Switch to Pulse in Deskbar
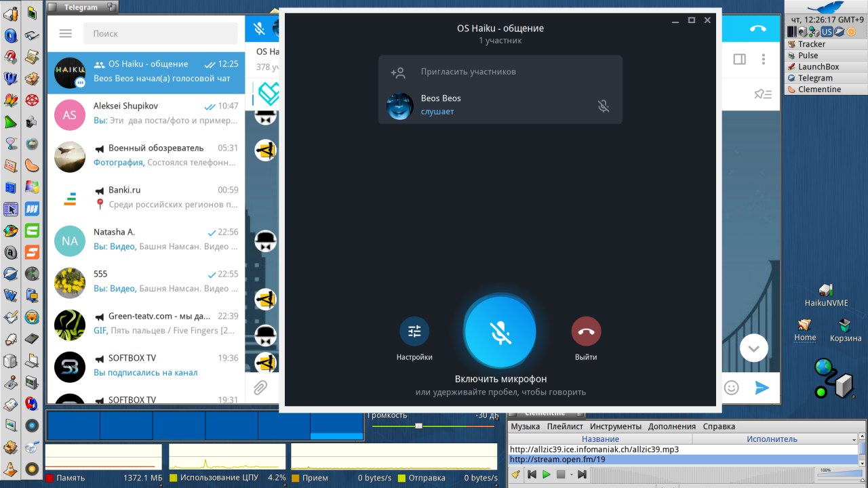 826,56
